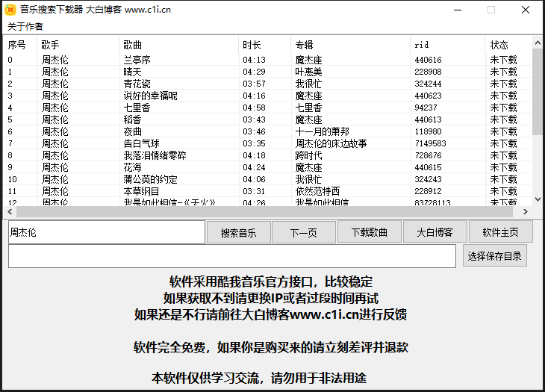Screen dimensions: 545x392
Task: Sort by the 歌曲 column header
Action: 178,45
